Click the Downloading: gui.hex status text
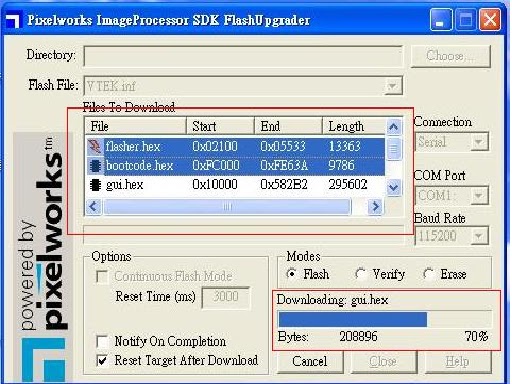 click(332, 300)
